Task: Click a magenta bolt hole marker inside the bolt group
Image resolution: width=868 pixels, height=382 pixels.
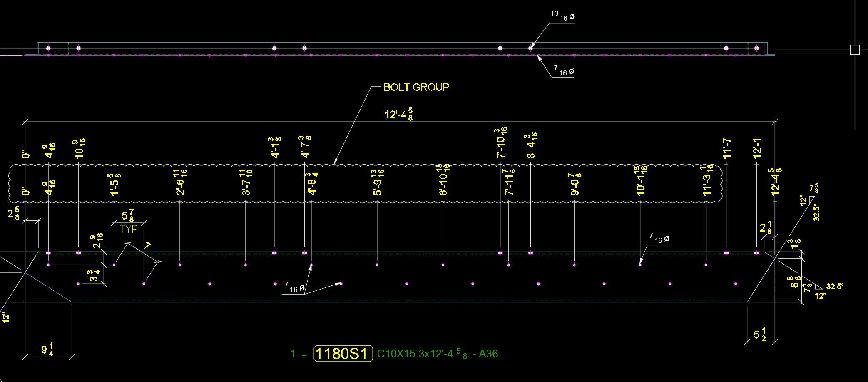Action: (500, 253)
